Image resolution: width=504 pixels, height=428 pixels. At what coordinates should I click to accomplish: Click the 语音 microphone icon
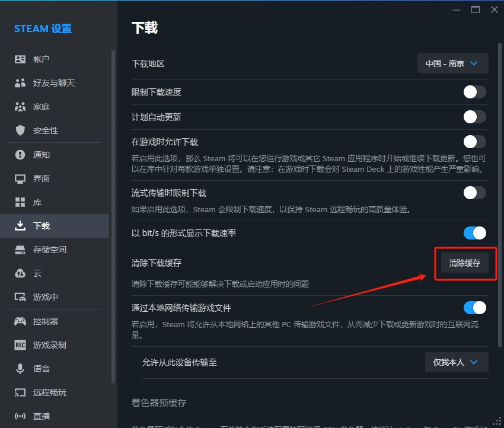point(19,368)
